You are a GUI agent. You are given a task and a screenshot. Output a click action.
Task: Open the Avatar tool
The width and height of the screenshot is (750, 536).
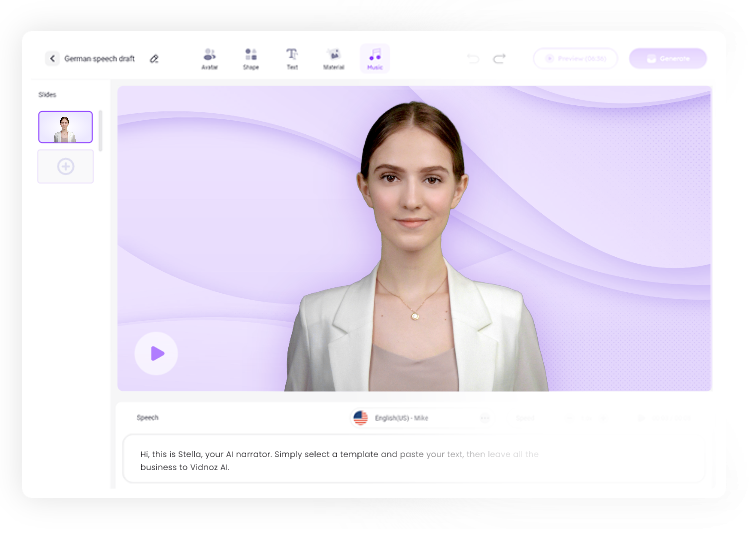click(x=209, y=58)
